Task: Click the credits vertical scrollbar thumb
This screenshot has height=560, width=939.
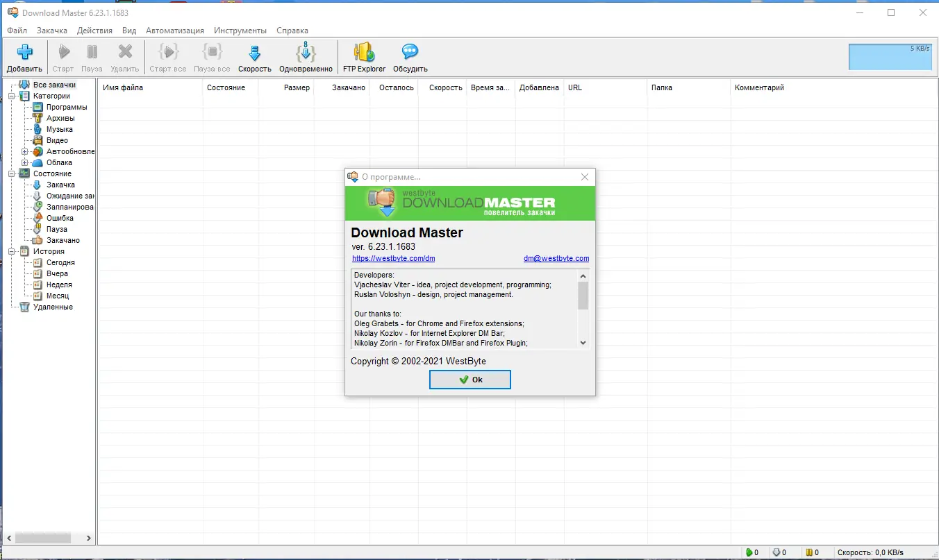Action: click(x=583, y=295)
